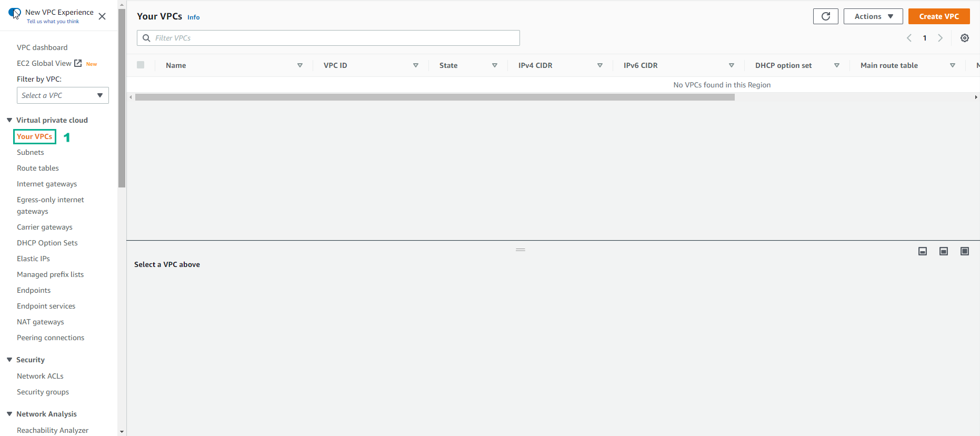The height and width of the screenshot is (436, 980).
Task: Sort by VPC ID column arrow
Action: click(x=416, y=65)
